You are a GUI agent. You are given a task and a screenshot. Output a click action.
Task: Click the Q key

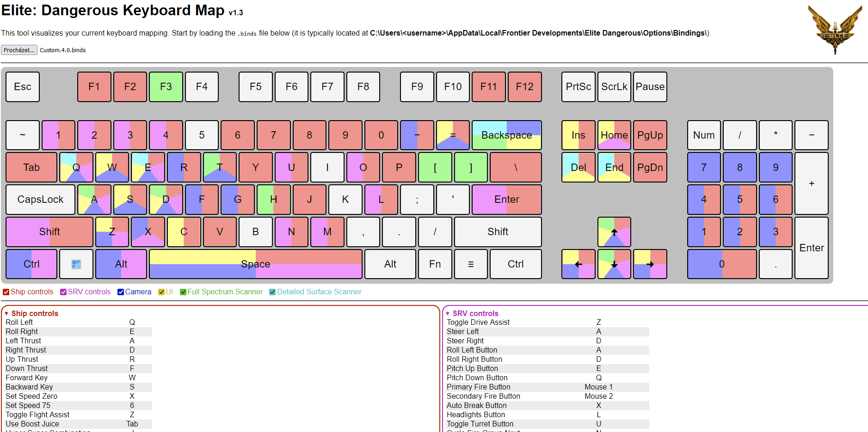(76, 167)
